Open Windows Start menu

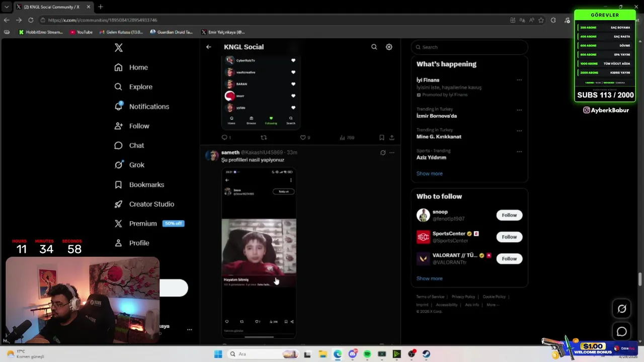218,354
